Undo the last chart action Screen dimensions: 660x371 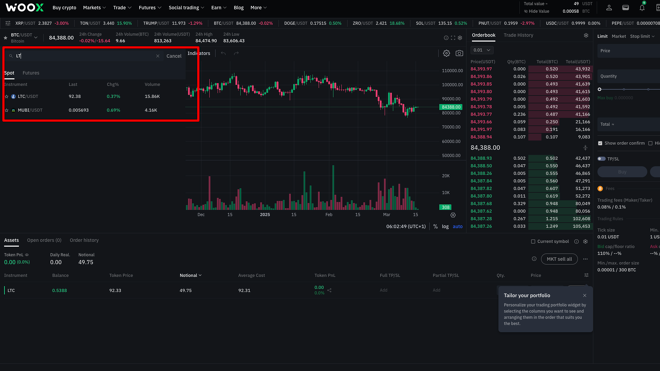(224, 53)
